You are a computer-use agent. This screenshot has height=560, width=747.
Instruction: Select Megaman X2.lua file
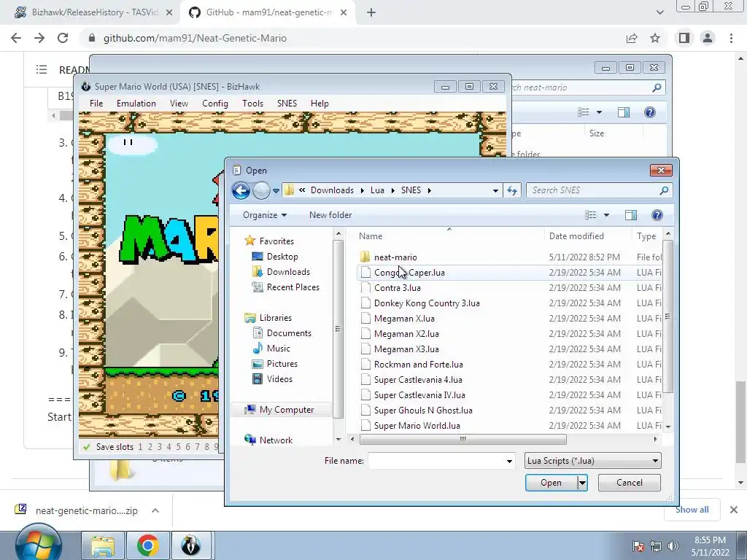click(x=406, y=334)
